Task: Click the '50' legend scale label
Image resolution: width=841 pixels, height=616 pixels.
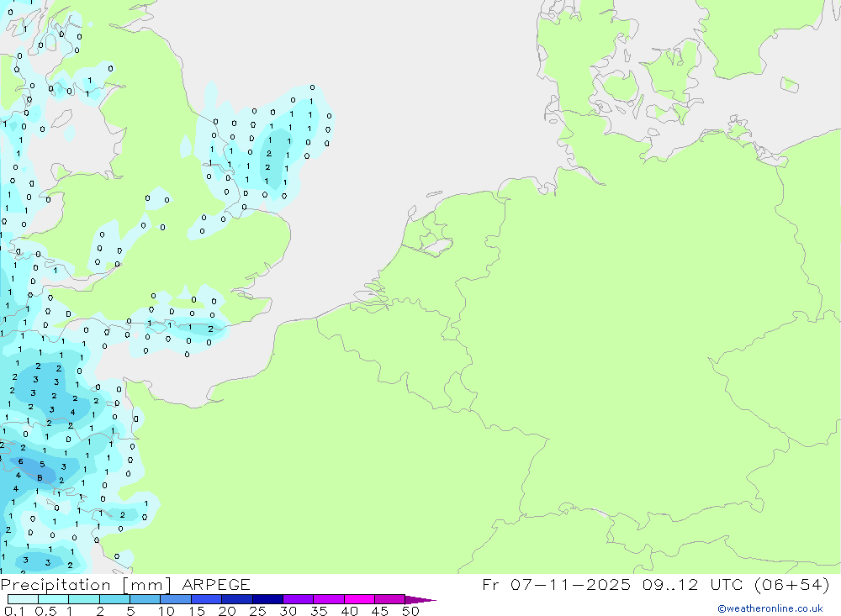Action: point(411,611)
